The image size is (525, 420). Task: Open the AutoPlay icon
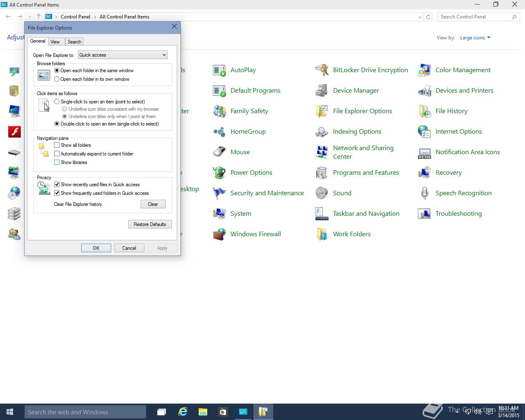(219, 70)
